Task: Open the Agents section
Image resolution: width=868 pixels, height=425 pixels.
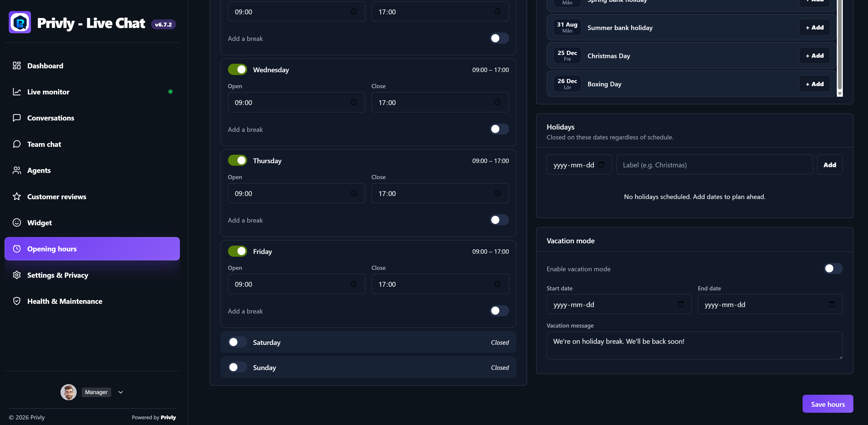Action: (x=92, y=170)
